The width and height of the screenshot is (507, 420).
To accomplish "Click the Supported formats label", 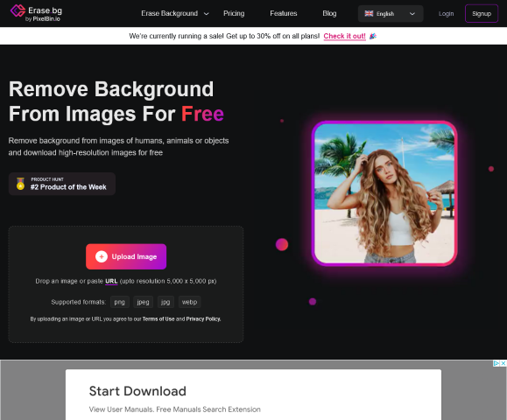I will pos(78,302).
